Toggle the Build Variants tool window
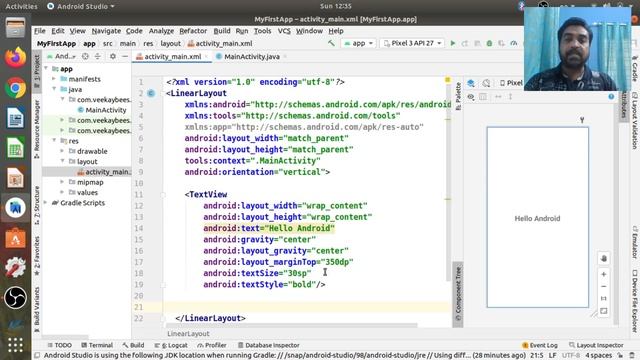640x360 pixels. [x=37, y=309]
